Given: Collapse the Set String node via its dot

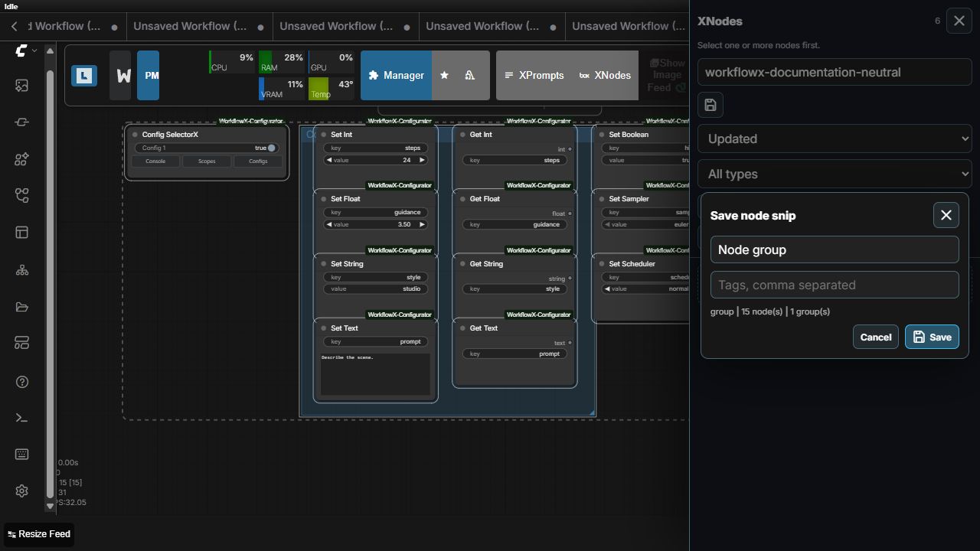Looking at the screenshot, I should point(324,264).
